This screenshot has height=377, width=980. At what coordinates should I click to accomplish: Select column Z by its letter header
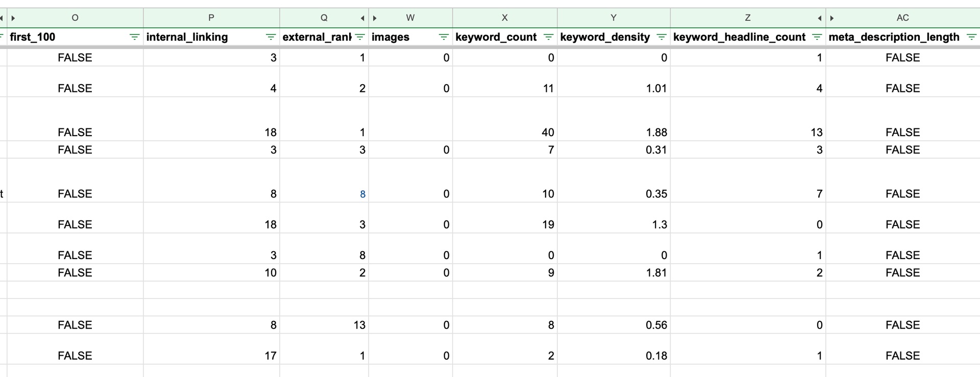coord(748,18)
